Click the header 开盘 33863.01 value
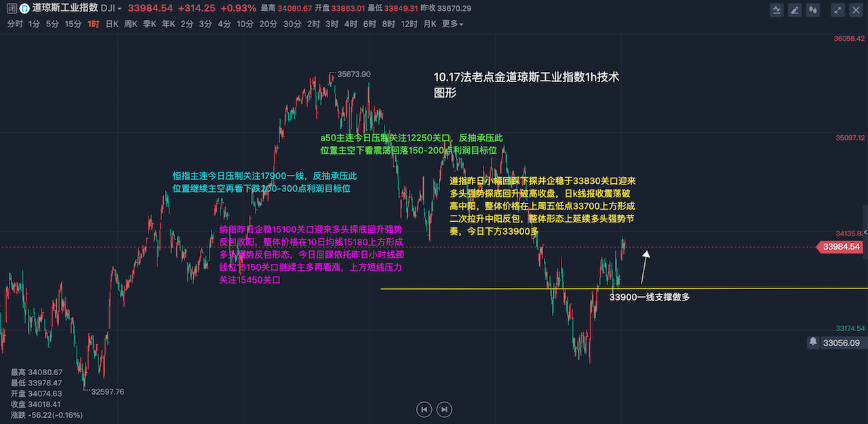The width and height of the screenshot is (868, 424). [341, 9]
